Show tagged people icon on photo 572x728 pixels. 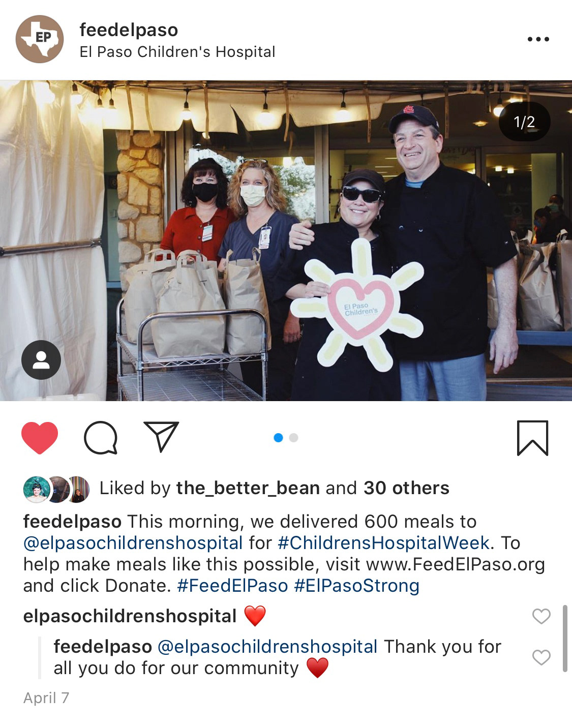pyautogui.click(x=41, y=360)
